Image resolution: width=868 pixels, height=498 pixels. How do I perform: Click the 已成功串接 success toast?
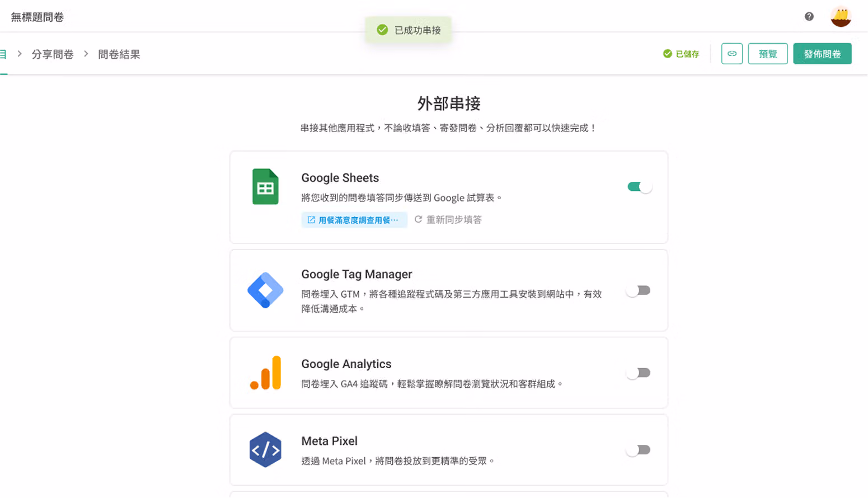point(409,30)
